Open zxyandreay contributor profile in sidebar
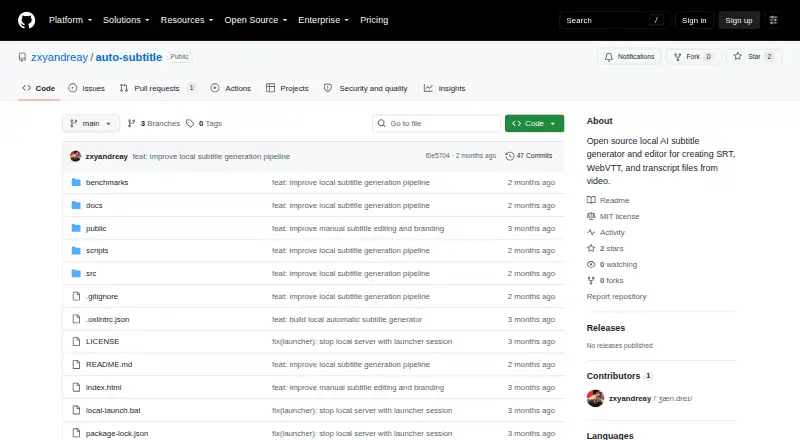 click(630, 399)
